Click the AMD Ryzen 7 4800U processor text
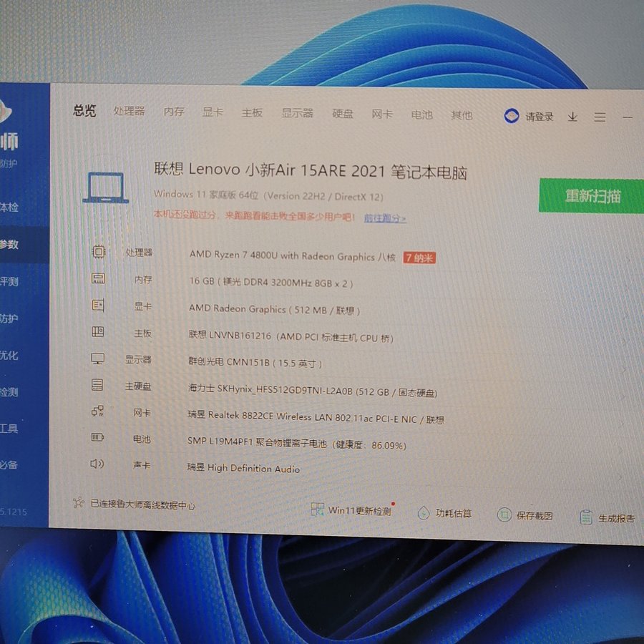The width and height of the screenshot is (644, 644). tap(293, 256)
